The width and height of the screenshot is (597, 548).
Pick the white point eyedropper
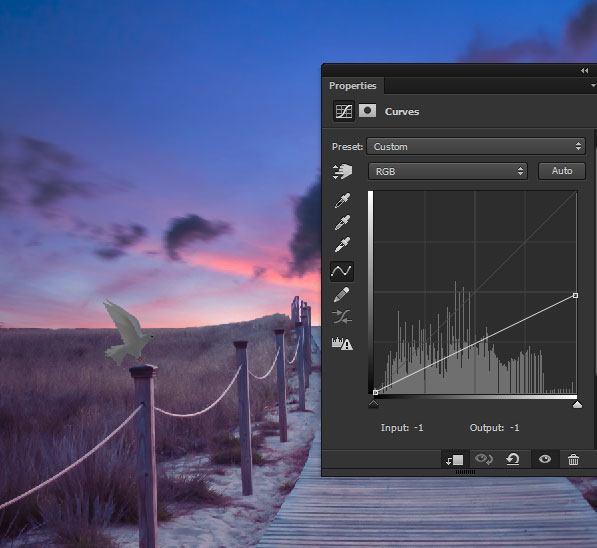pyautogui.click(x=342, y=244)
